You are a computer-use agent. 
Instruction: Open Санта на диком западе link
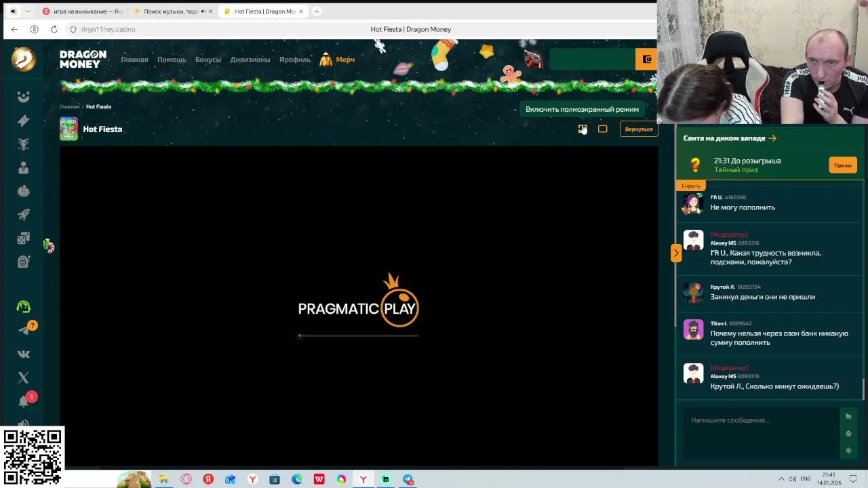[x=730, y=138]
